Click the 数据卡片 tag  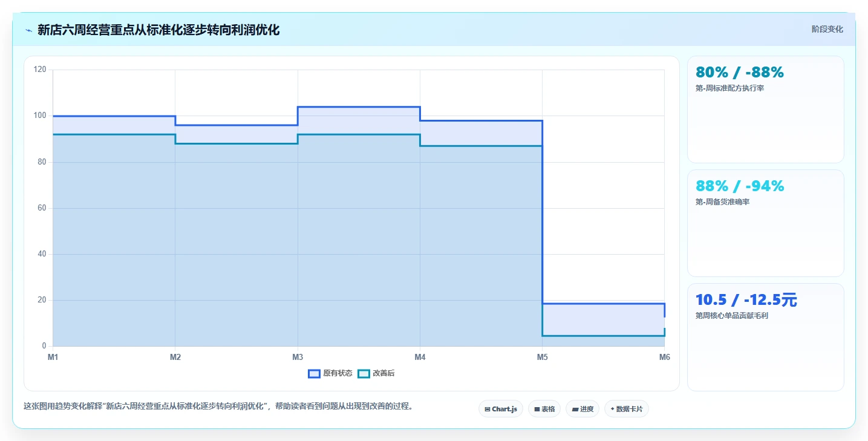coord(627,409)
